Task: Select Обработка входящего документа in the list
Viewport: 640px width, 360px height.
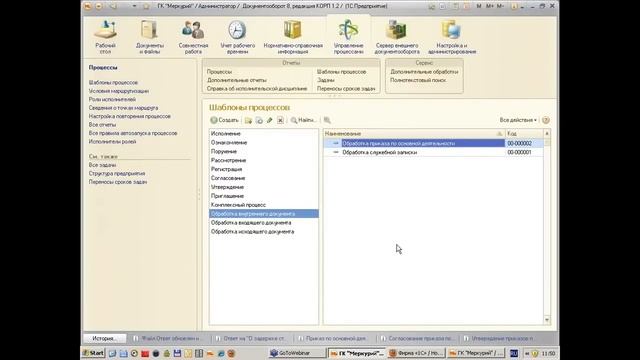Action: 264,223
